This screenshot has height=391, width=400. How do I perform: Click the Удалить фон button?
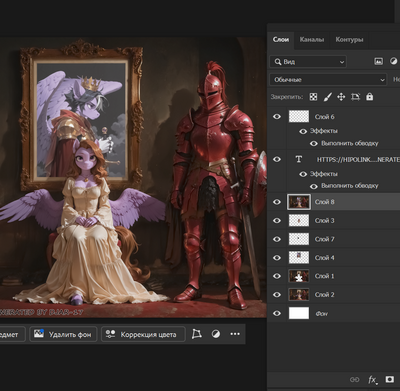(x=63, y=334)
